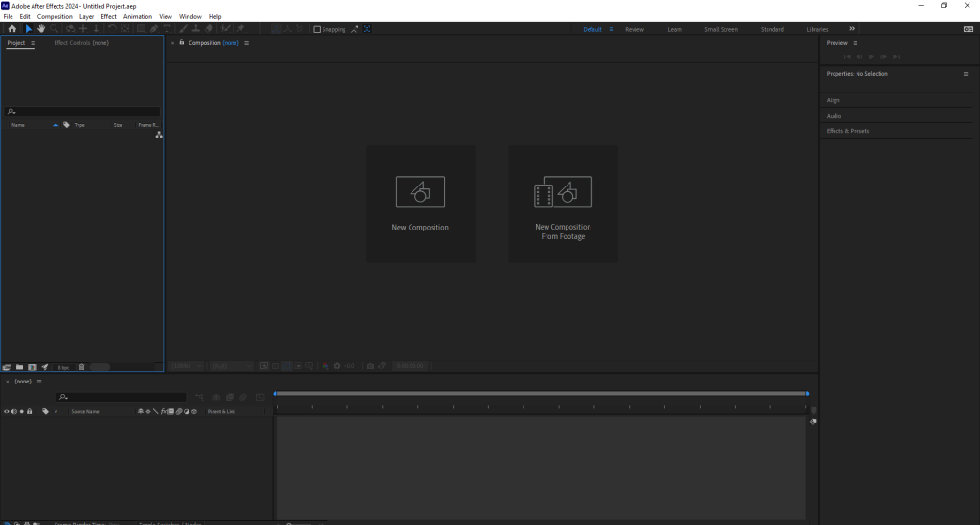Select the Hand tool
The width and height of the screenshot is (980, 525).
(x=41, y=29)
